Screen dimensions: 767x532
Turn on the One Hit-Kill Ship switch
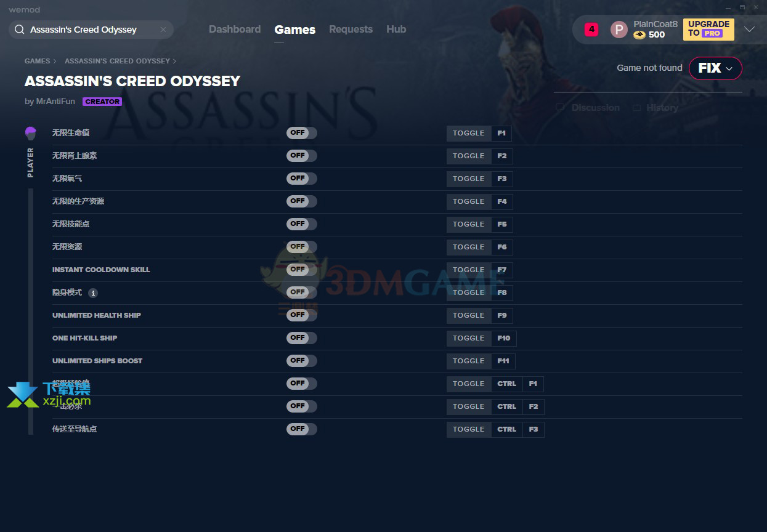[x=301, y=338]
